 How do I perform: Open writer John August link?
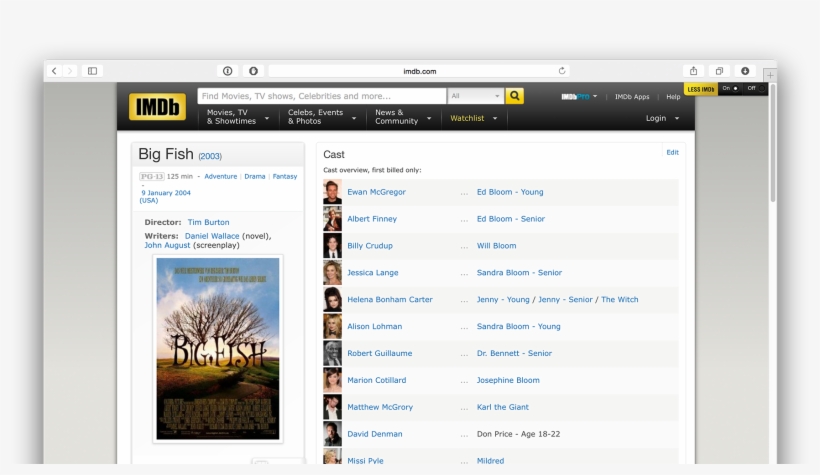(x=167, y=245)
